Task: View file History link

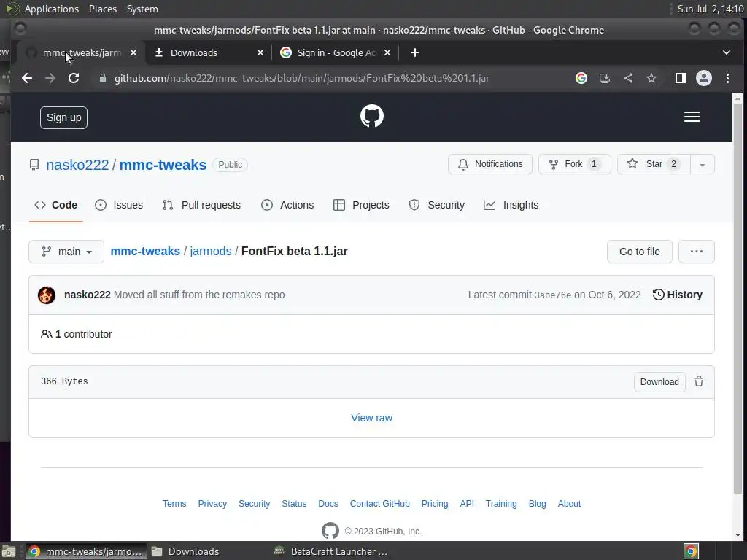Action: point(677,295)
